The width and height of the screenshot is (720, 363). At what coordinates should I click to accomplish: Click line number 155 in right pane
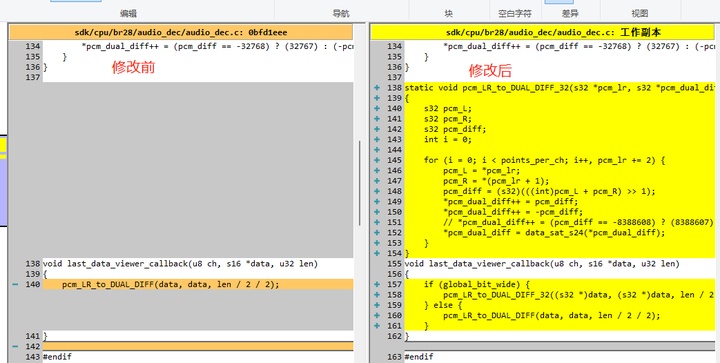click(x=394, y=264)
